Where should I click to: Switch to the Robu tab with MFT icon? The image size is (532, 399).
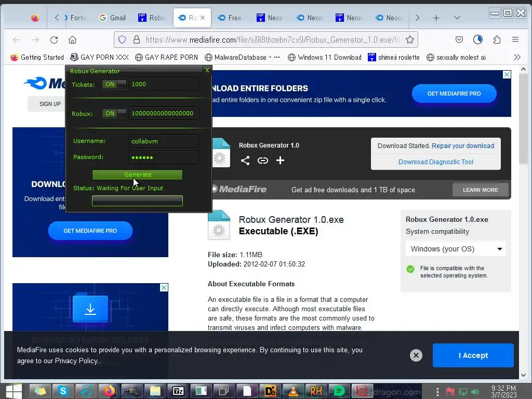click(x=152, y=18)
